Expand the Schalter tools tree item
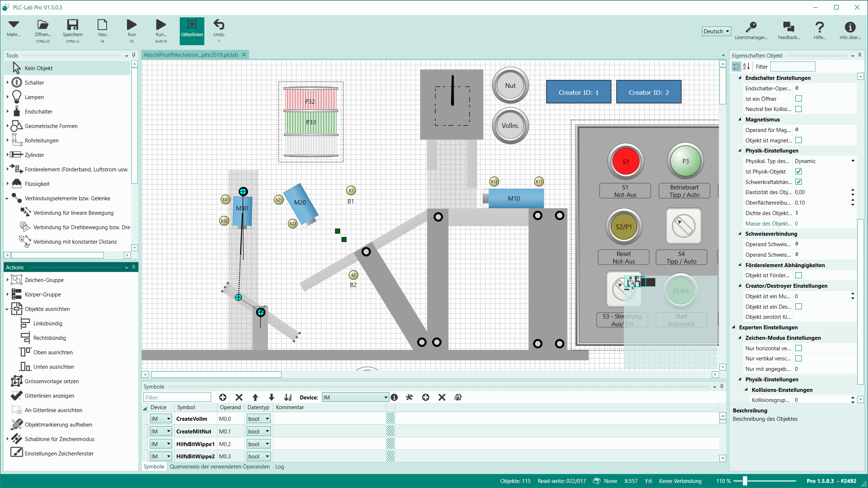 click(8, 82)
